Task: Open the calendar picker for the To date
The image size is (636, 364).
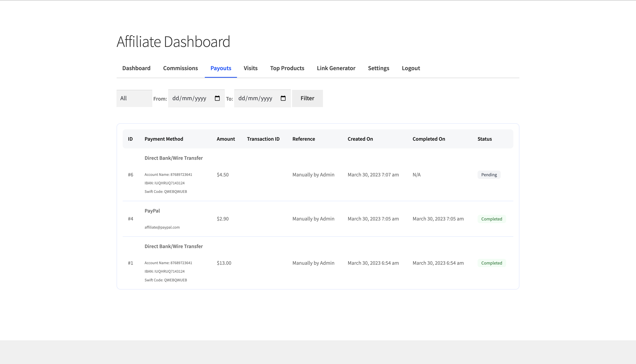Action: click(283, 98)
